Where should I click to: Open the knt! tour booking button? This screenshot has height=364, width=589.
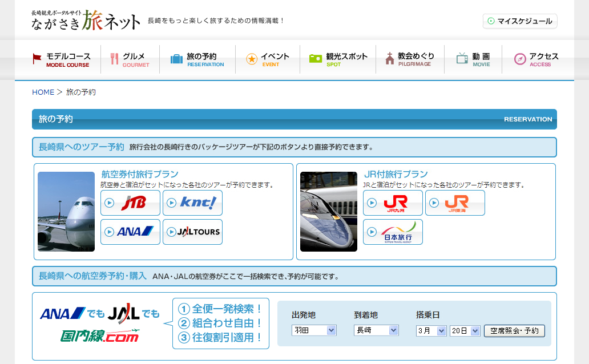tap(193, 203)
